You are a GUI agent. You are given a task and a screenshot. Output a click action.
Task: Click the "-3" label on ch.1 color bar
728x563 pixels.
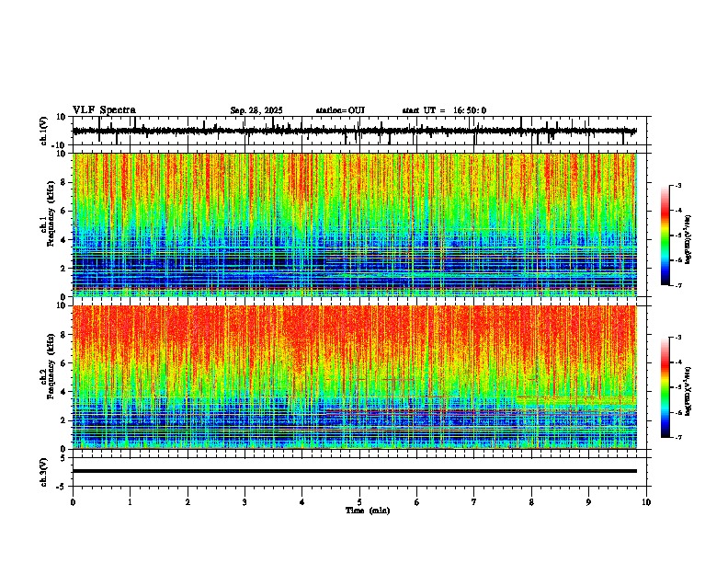tap(678, 186)
